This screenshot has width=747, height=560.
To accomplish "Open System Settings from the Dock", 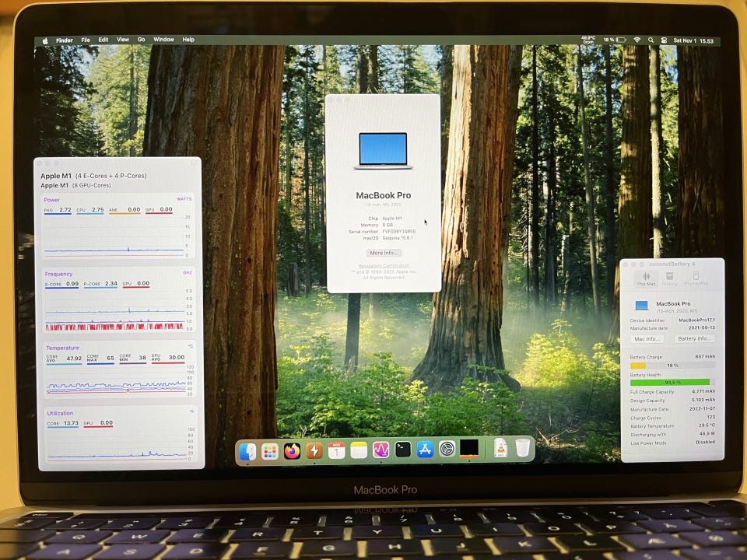I will (447, 449).
